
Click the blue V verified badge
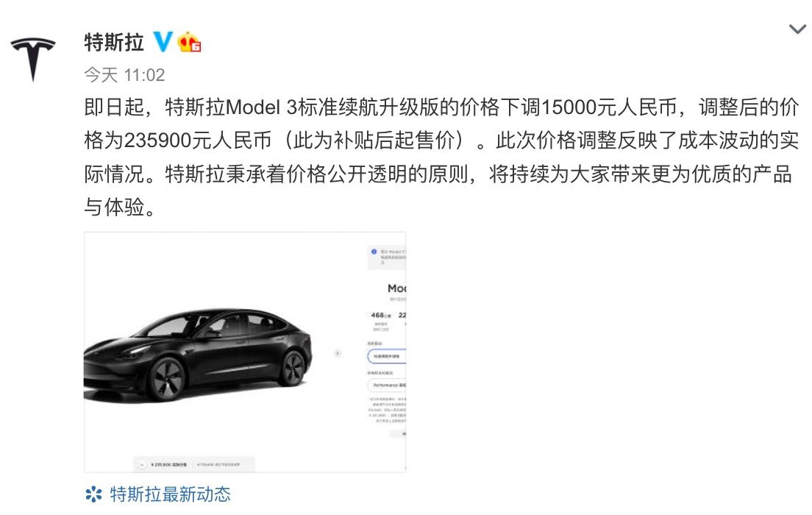pyautogui.click(x=163, y=41)
